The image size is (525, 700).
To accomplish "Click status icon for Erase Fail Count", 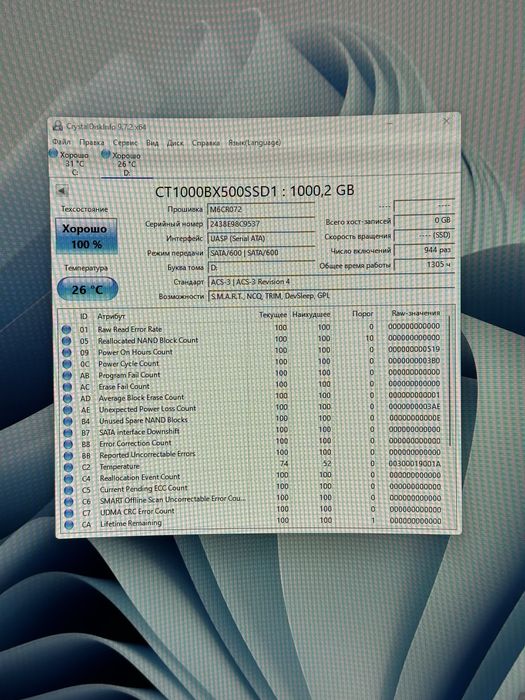I will (x=67, y=387).
